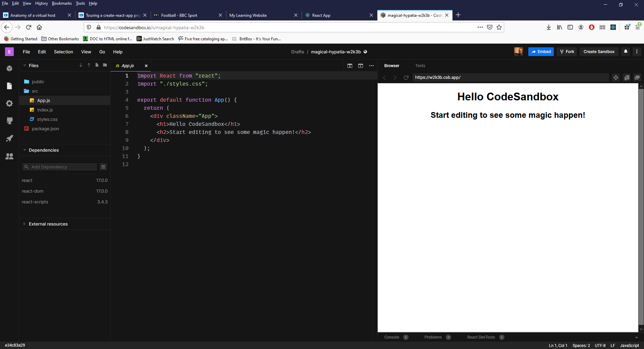This screenshot has height=349, width=644.
Task: Toggle the preview panel layout icon
Action: click(x=361, y=66)
